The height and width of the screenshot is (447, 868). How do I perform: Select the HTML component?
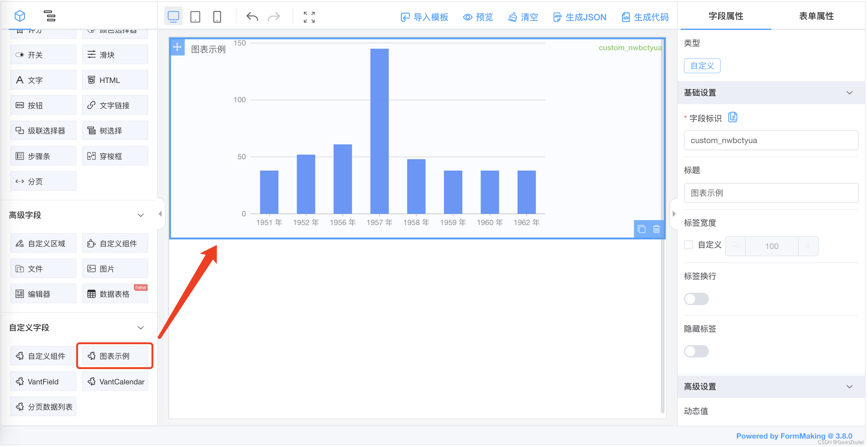point(115,80)
